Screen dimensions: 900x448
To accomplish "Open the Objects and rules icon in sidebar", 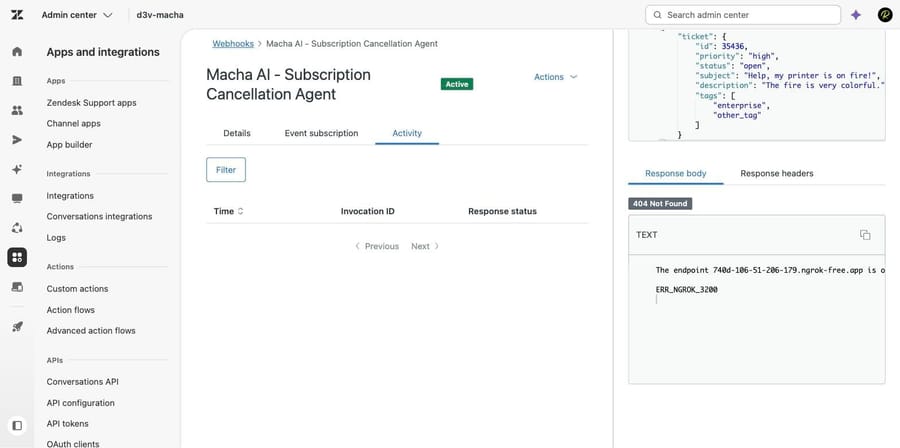I will 17,228.
